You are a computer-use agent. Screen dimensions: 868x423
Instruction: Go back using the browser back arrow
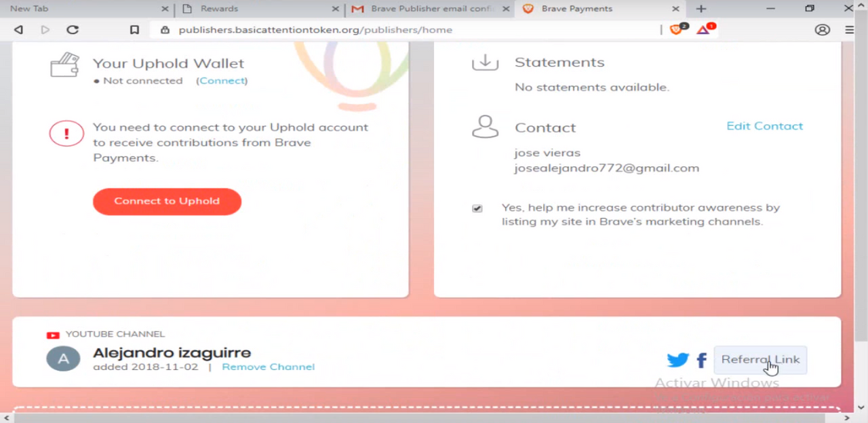tap(18, 30)
